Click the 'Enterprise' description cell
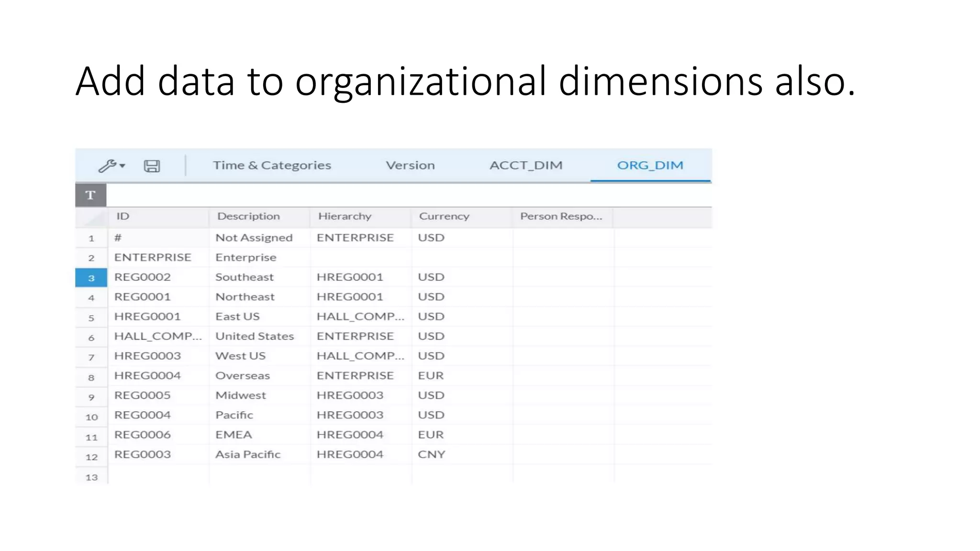Image resolution: width=980 pixels, height=551 pixels. [259, 257]
